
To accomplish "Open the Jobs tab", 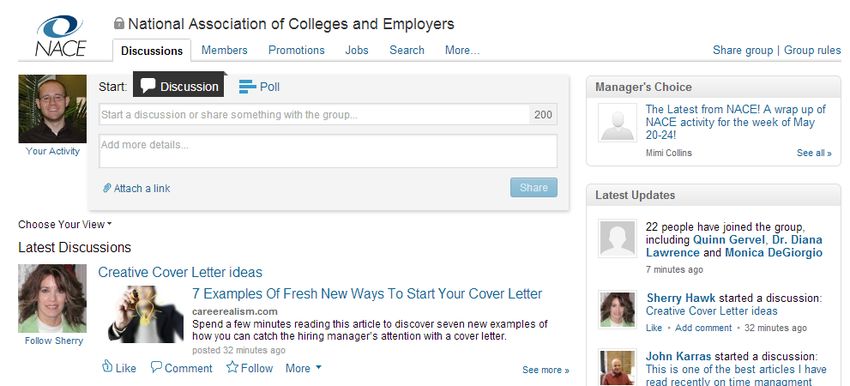I will (x=357, y=50).
